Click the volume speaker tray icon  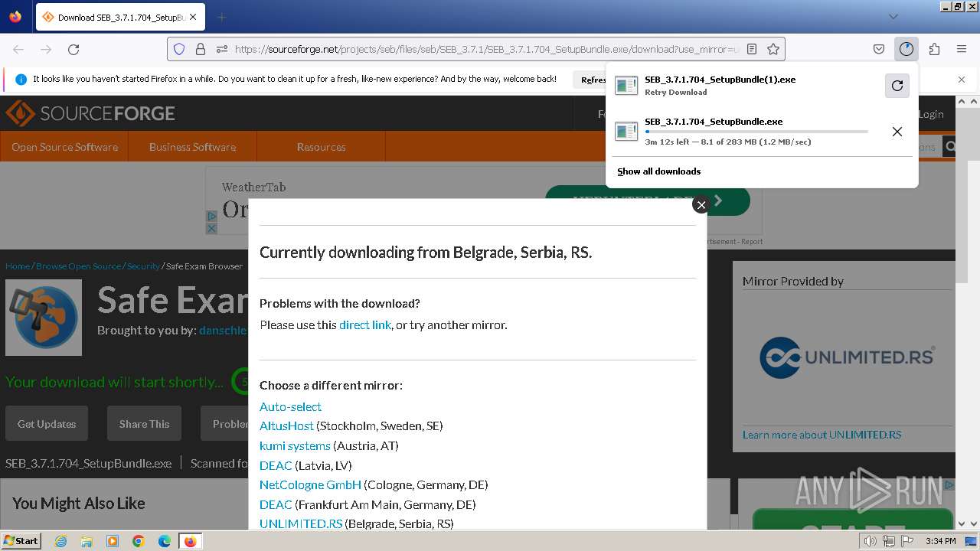coord(871,541)
